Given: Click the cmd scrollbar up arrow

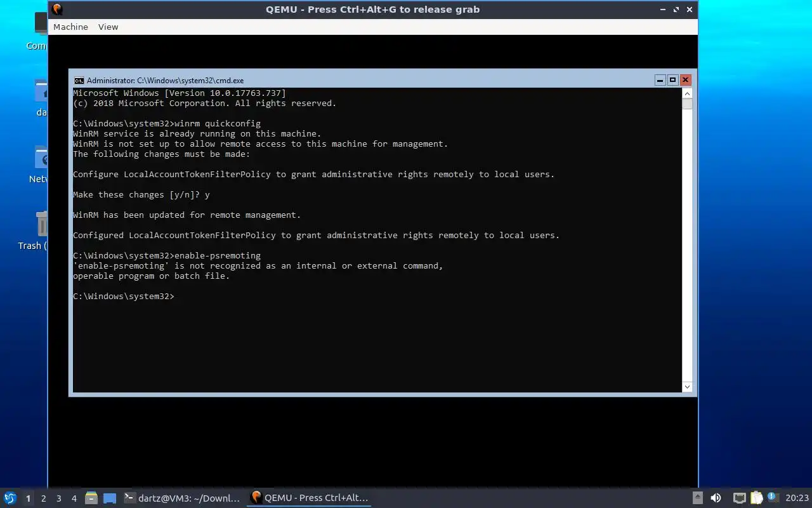Looking at the screenshot, I should click(687, 93).
